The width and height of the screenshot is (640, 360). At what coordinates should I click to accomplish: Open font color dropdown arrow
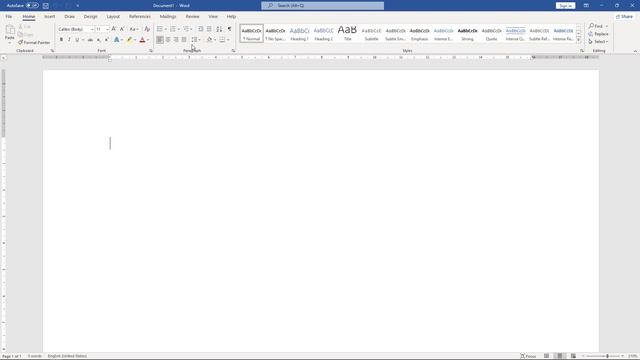click(148, 40)
